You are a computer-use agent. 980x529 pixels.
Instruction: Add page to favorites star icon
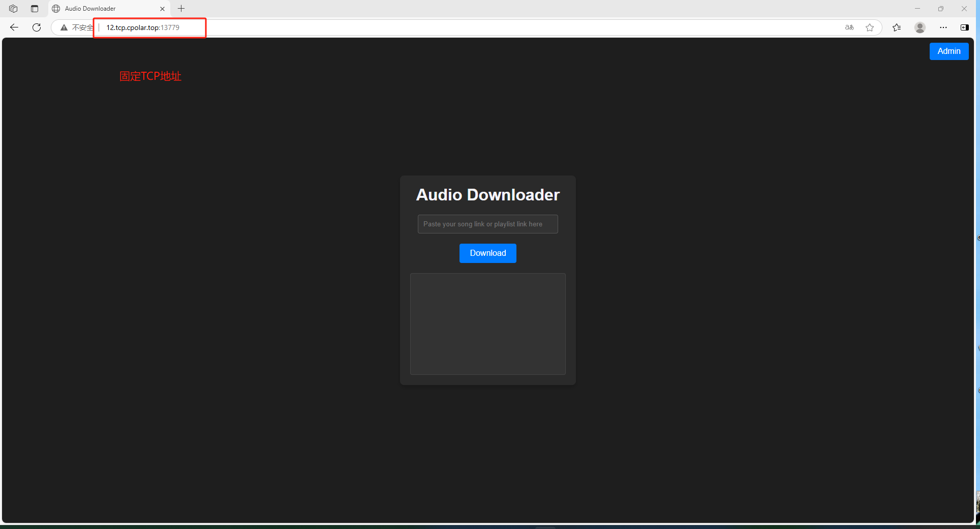pyautogui.click(x=870, y=27)
